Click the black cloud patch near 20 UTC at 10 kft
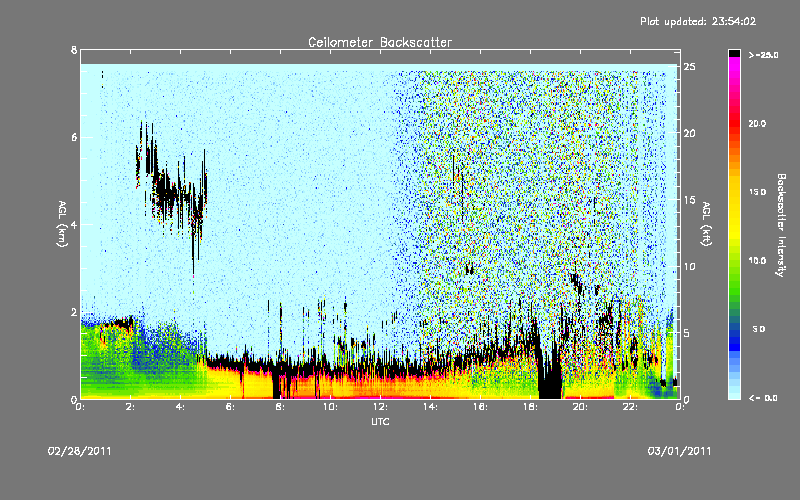 pyautogui.click(x=577, y=282)
